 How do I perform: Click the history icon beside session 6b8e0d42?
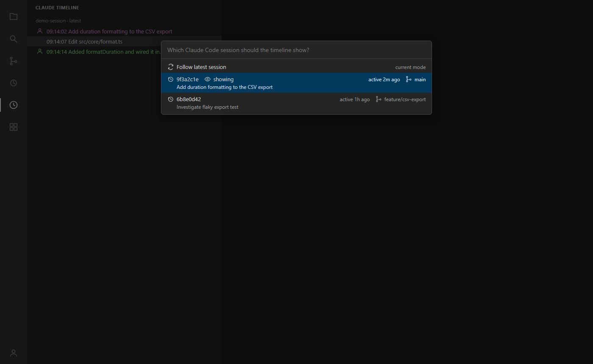[x=171, y=99]
